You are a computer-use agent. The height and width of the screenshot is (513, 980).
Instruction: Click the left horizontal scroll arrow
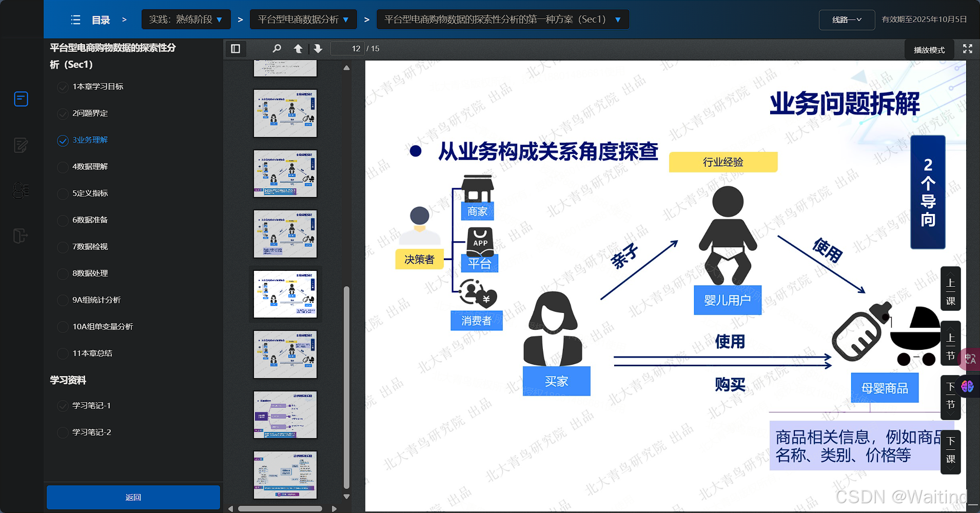click(230, 509)
